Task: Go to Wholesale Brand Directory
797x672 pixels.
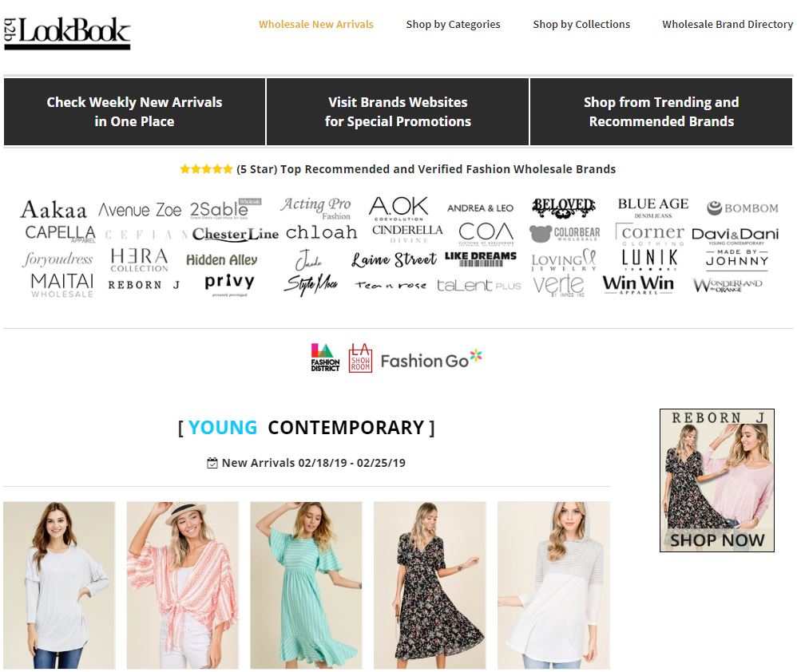Action: (728, 25)
